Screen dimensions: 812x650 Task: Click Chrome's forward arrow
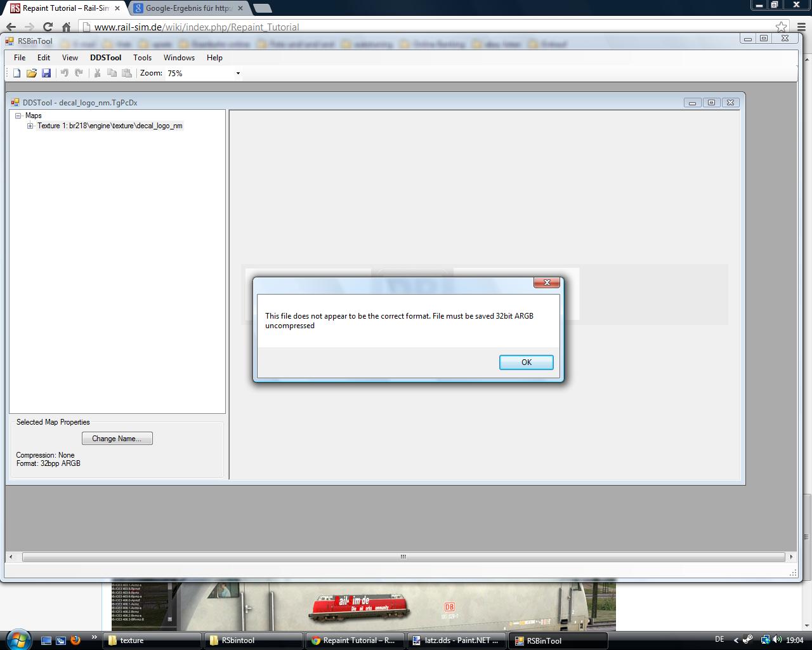pyautogui.click(x=29, y=27)
